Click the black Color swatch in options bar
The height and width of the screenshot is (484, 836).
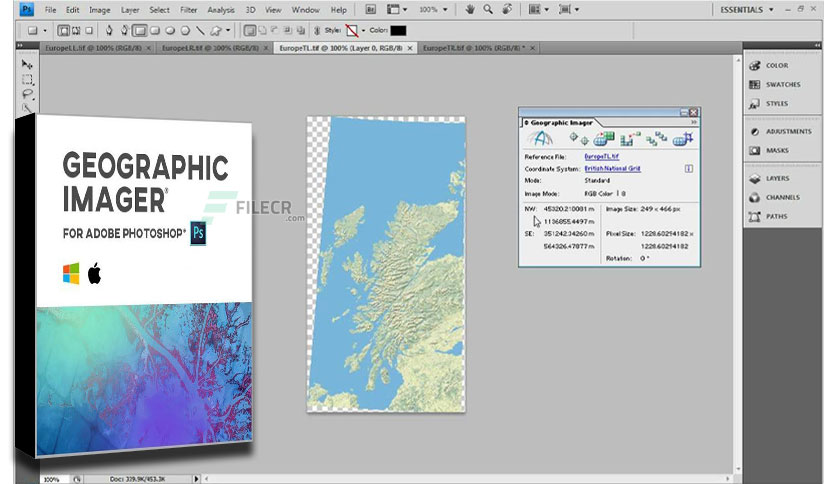(x=398, y=30)
